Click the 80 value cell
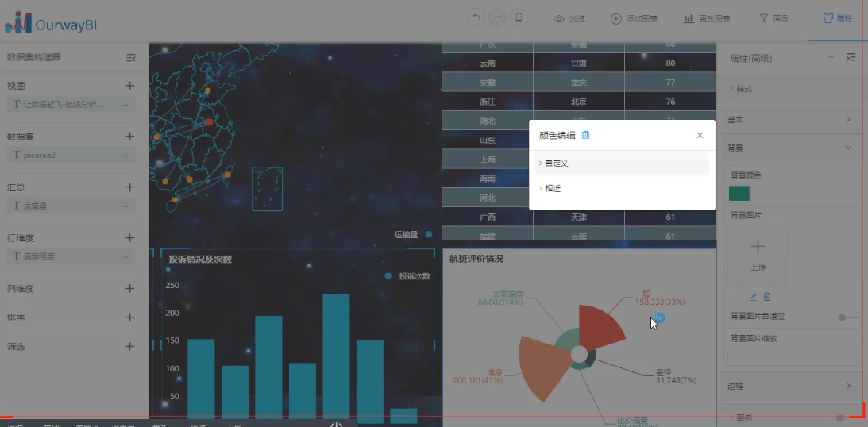The image size is (868, 427). tap(670, 63)
